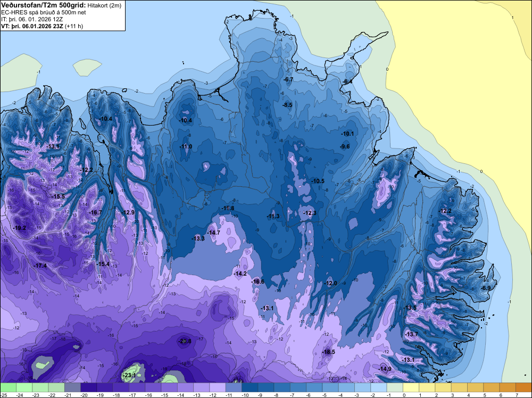This screenshot has width=532, height=398.
Task: Click the legend swatch between -1 and 0
Action: coord(395,387)
